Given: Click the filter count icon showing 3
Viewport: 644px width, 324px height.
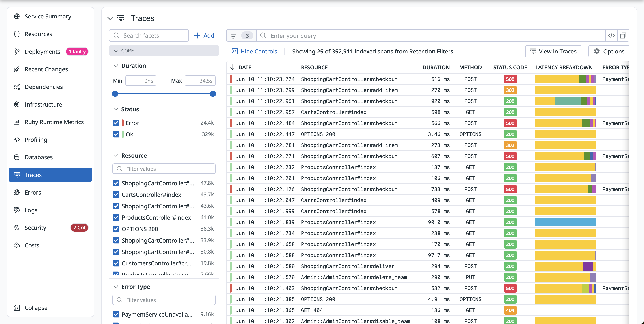Looking at the screenshot, I should pos(242,36).
